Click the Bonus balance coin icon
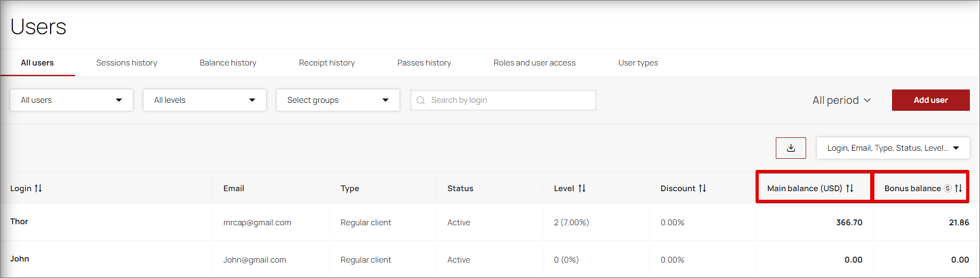 tap(947, 189)
